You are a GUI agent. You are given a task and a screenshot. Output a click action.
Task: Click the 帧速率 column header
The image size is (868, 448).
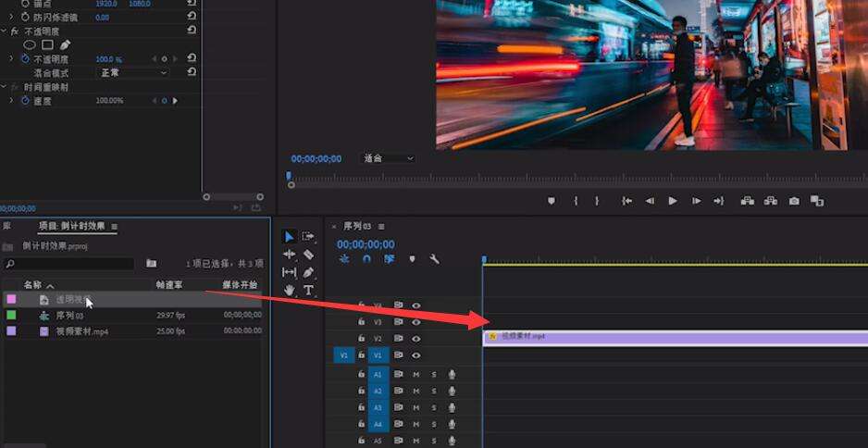(169, 285)
